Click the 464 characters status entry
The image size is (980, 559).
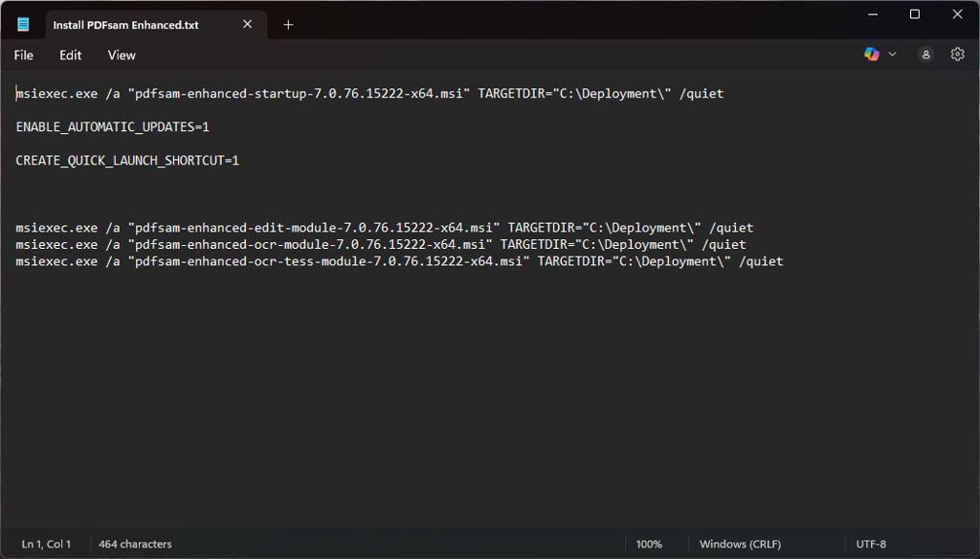pyautogui.click(x=135, y=544)
